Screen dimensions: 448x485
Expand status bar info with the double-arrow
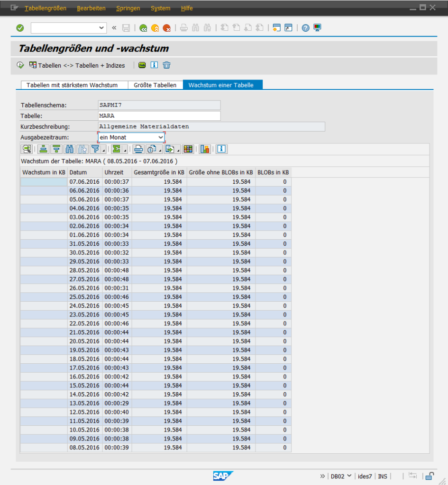[323, 476]
